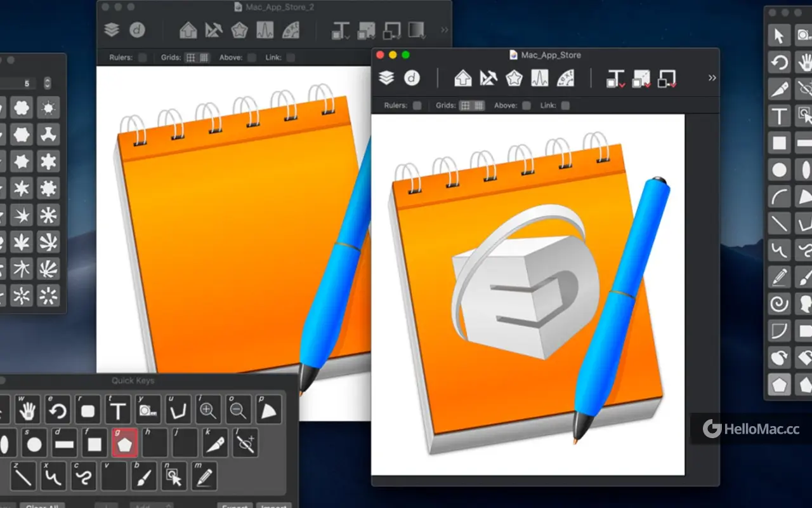Screen dimensions: 812x508
Task: Expand overflow chevrons in Mac_App_Store_2 toolbar
Action: [x=444, y=29]
